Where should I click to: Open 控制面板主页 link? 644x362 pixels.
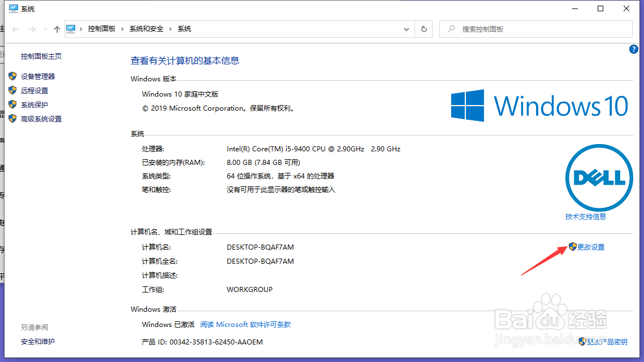point(41,56)
